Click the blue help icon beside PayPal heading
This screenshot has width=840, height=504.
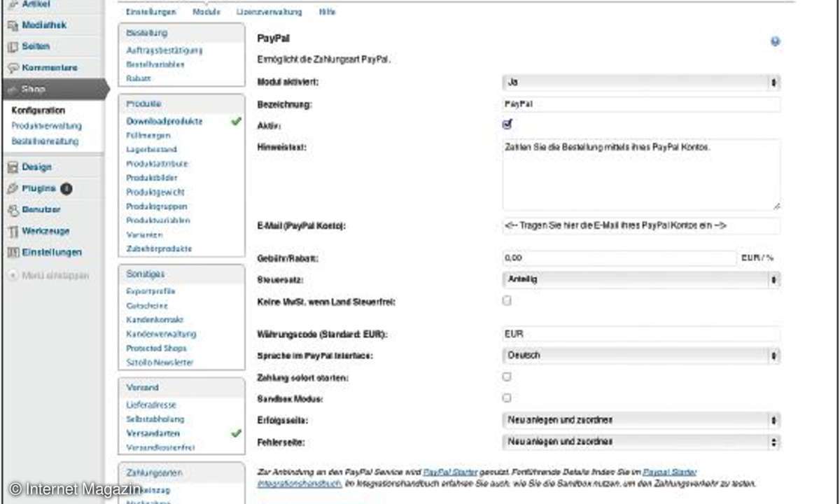click(x=776, y=42)
